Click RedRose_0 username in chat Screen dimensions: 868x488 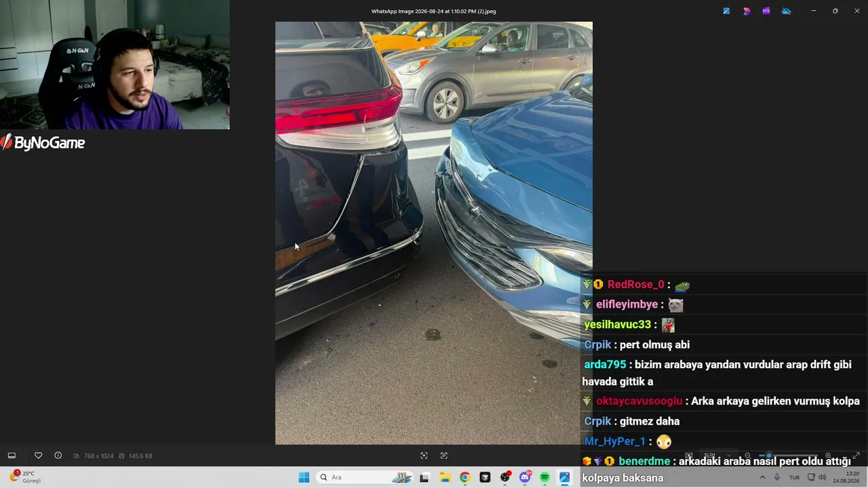coord(635,285)
